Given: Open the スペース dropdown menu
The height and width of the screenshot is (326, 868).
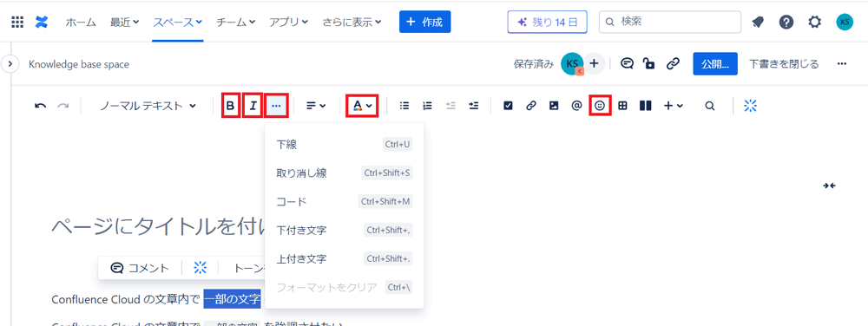Looking at the screenshot, I should coord(177,22).
